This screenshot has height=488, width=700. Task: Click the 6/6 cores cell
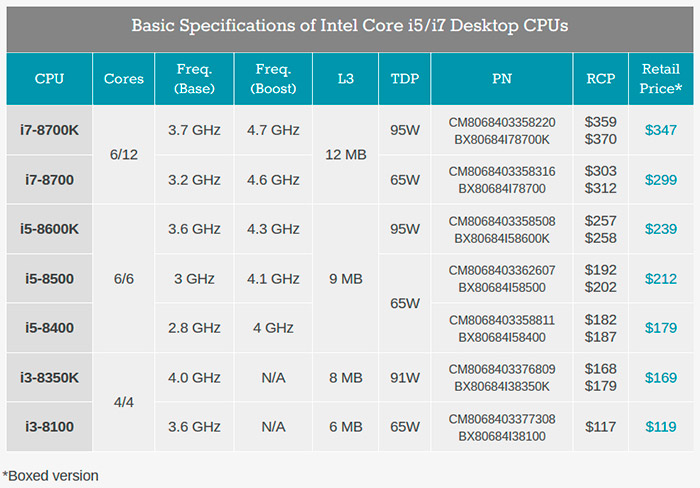coord(124,279)
